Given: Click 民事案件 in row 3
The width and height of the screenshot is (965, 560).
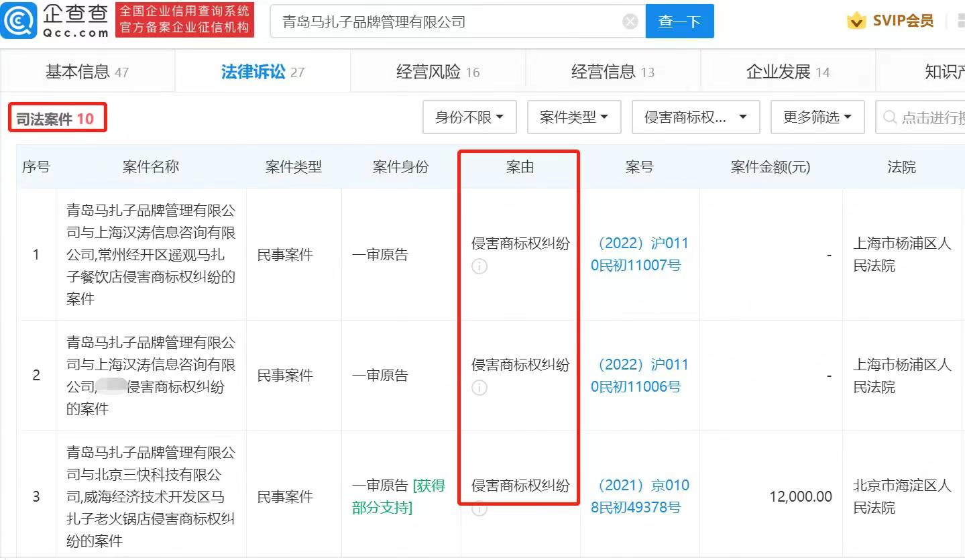Looking at the screenshot, I should [x=285, y=496].
